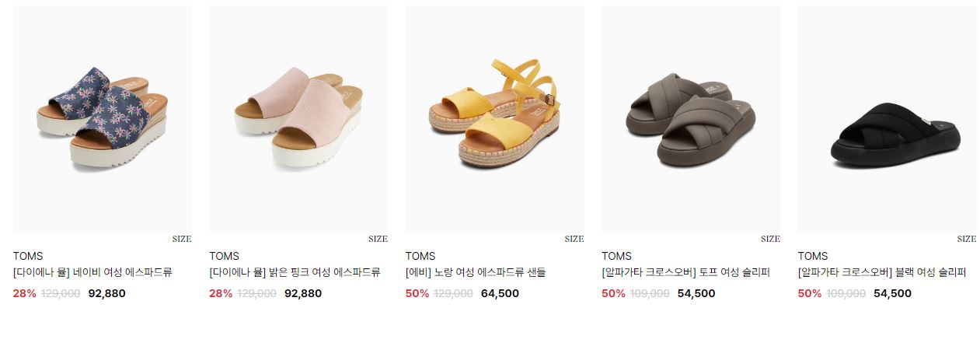Open the black Alpargata Crossover slipper image
980x350 pixels.
click(x=888, y=119)
